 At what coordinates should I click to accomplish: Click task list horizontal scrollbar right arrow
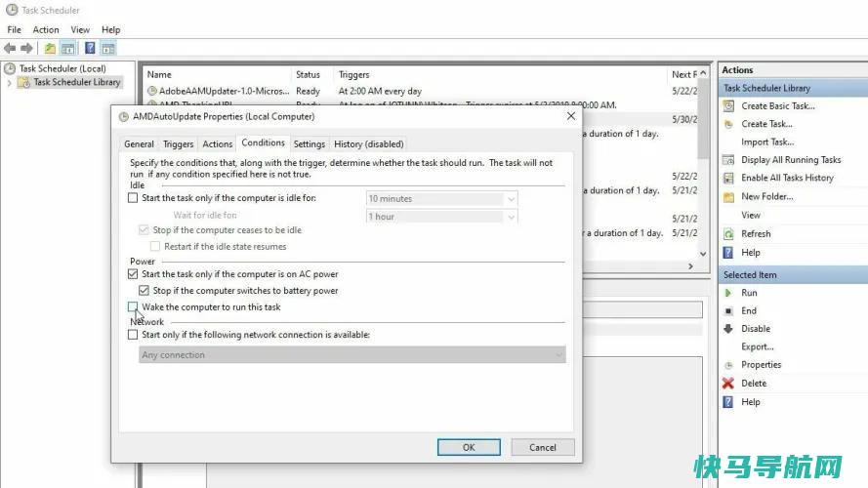pyautogui.click(x=690, y=266)
